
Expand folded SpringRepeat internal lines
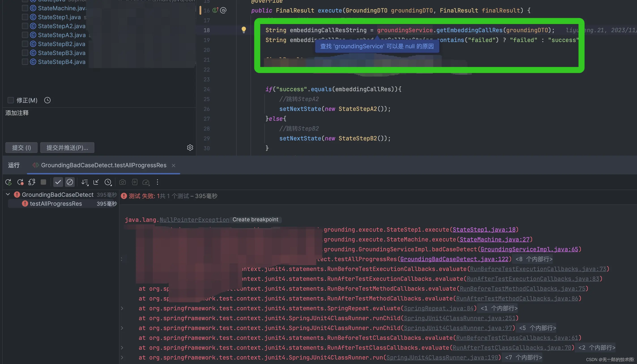tap(499, 308)
